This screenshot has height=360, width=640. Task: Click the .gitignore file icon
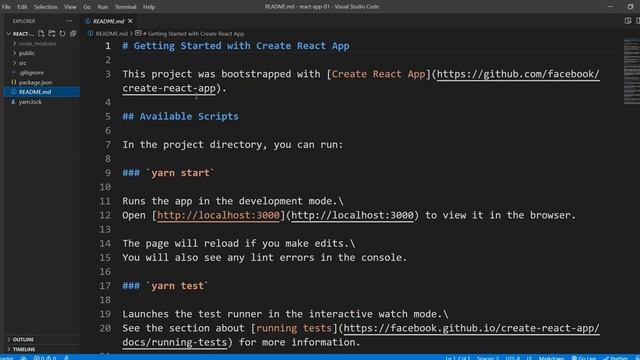point(13,72)
